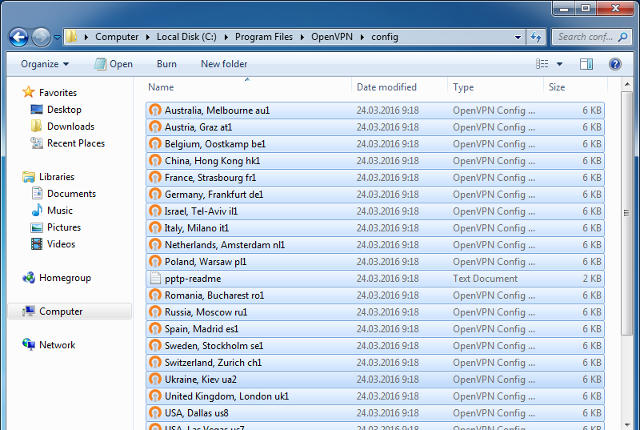Click icon of Belgium, Oostkamp be1 file

pos(155,144)
